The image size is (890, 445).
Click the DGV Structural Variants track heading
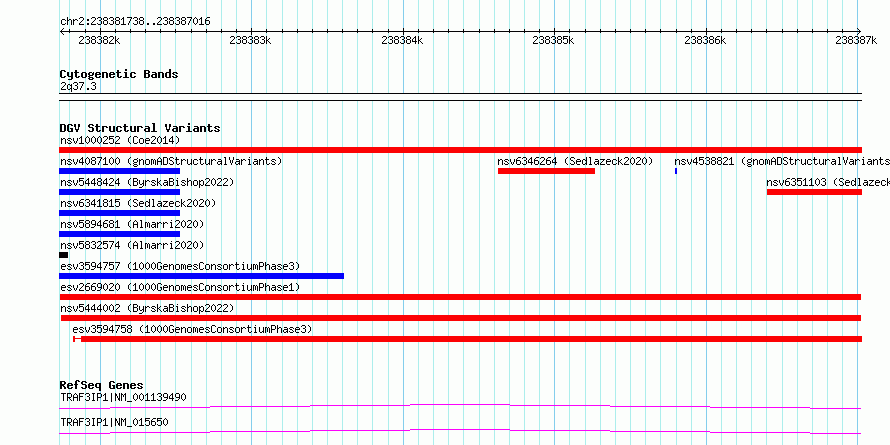click(140, 128)
